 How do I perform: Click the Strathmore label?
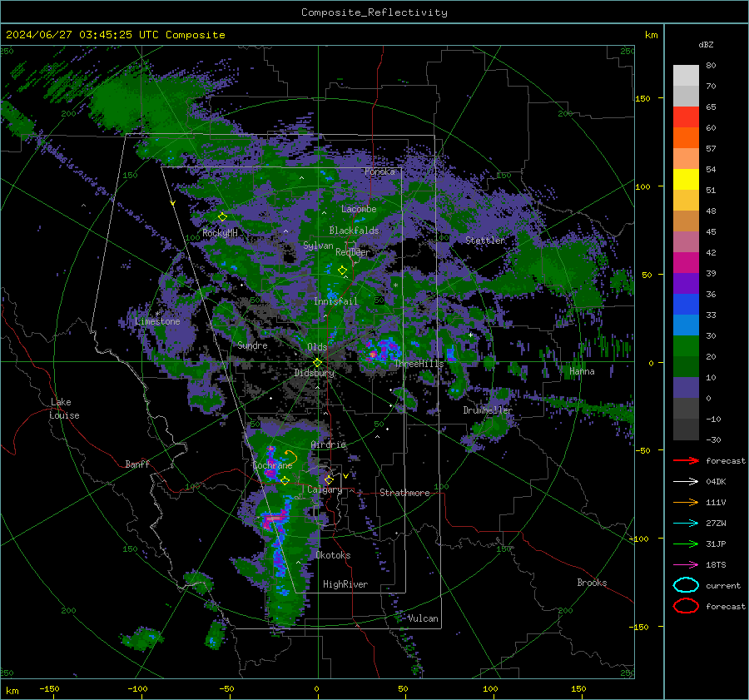click(404, 493)
